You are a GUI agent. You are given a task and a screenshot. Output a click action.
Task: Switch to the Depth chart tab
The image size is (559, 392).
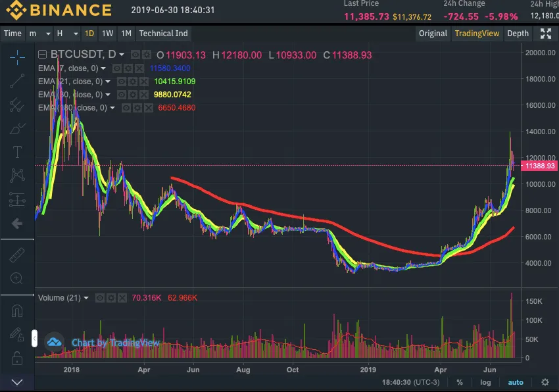click(518, 34)
